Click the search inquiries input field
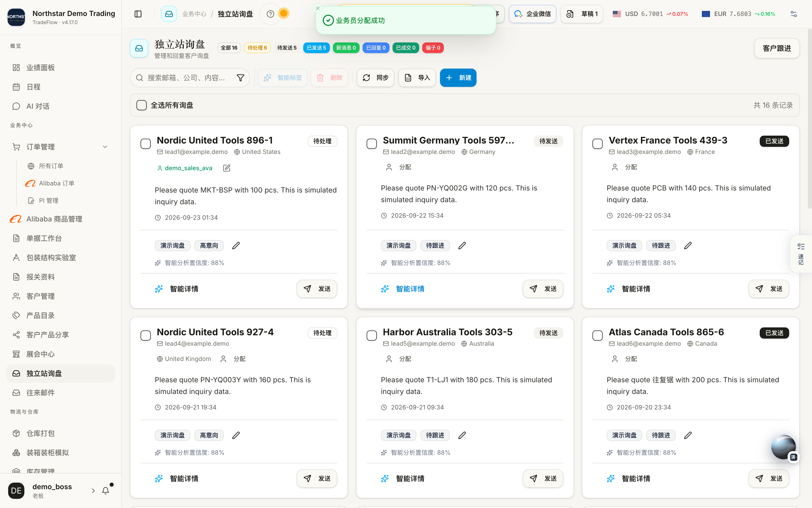 190,78
